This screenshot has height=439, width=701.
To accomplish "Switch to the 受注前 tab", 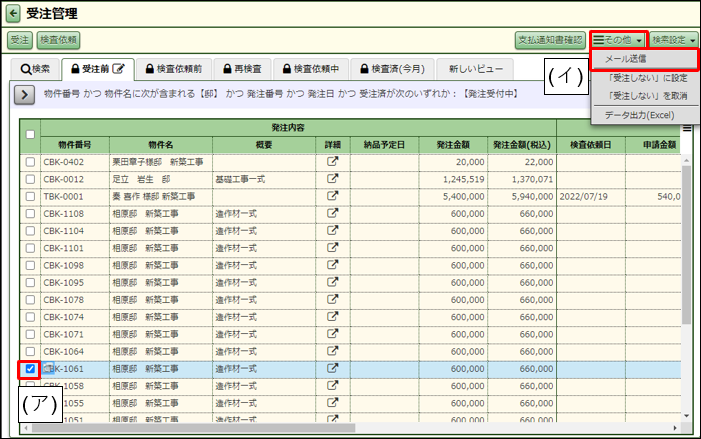I will point(98,69).
